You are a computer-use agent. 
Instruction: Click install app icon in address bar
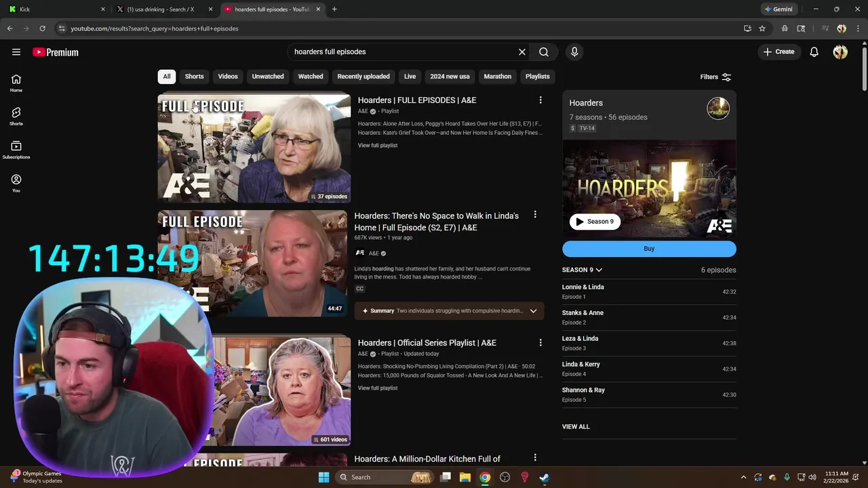click(x=747, y=28)
